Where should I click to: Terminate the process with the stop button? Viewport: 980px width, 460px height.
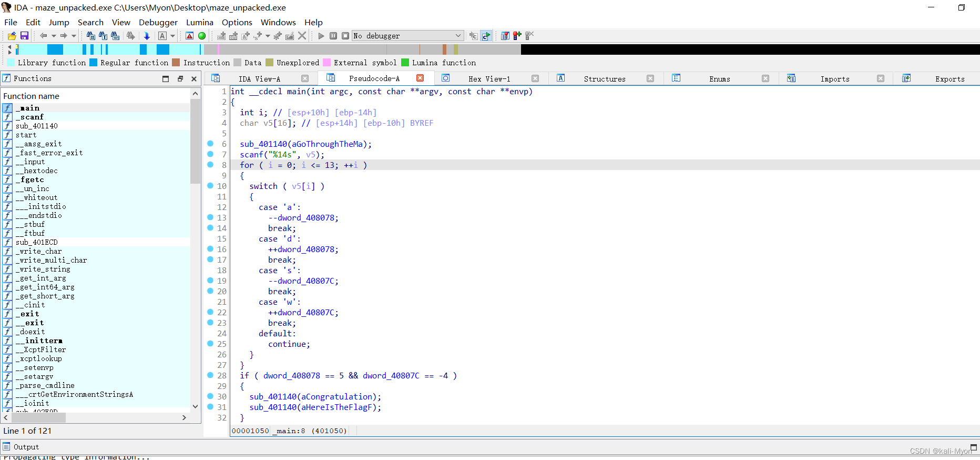tap(345, 36)
